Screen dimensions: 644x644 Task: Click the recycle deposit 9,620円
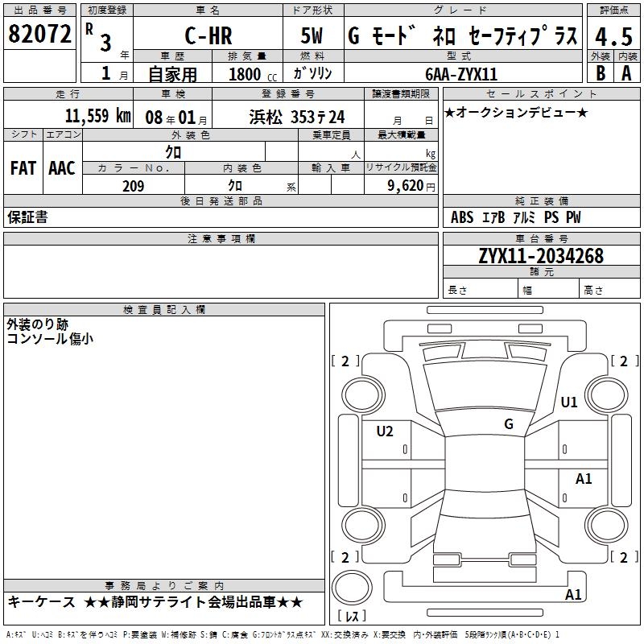411,186
